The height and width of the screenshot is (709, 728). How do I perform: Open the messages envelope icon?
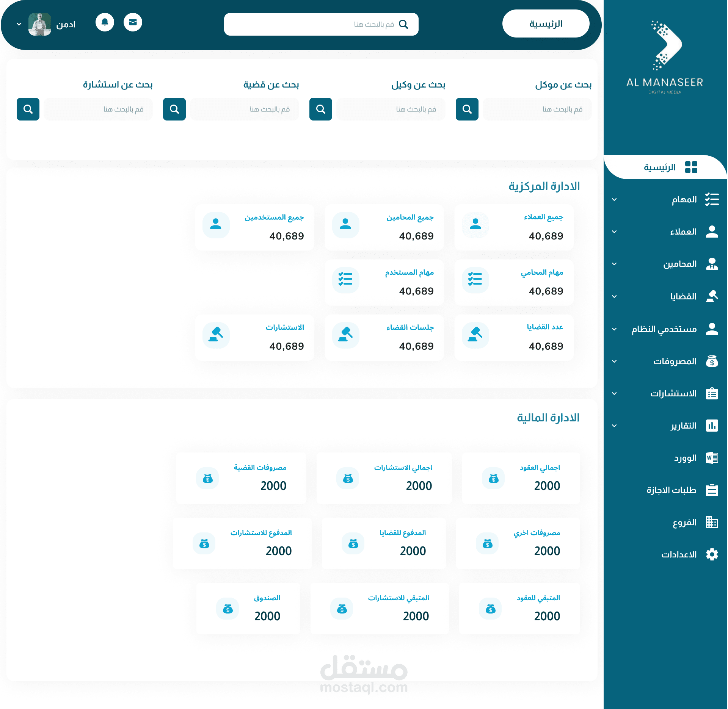[x=133, y=22]
